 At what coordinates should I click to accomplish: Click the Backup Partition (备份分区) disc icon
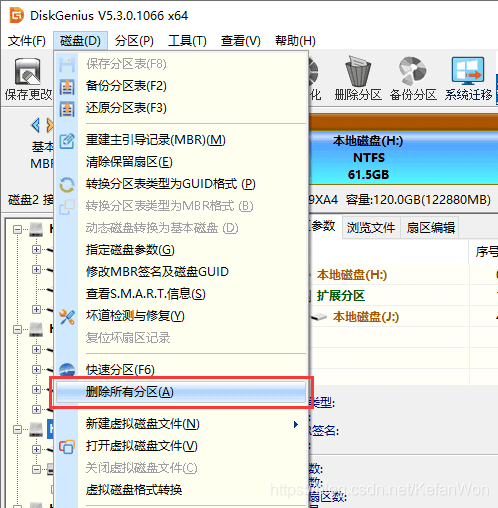pyautogui.click(x=413, y=71)
